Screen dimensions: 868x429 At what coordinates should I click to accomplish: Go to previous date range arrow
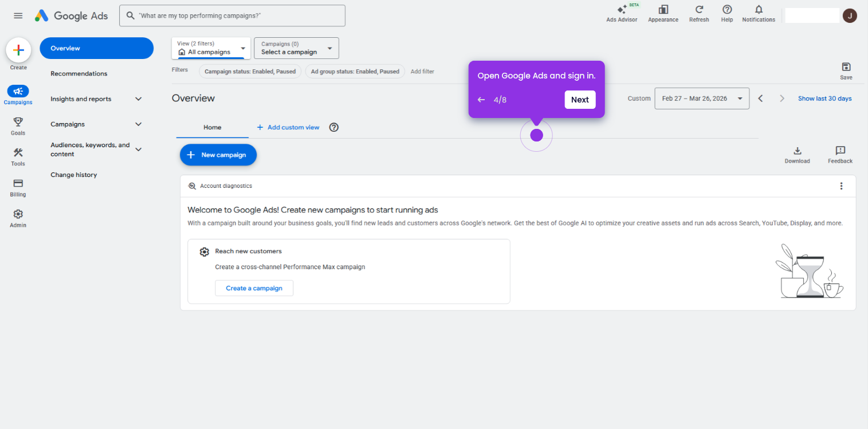(x=761, y=99)
